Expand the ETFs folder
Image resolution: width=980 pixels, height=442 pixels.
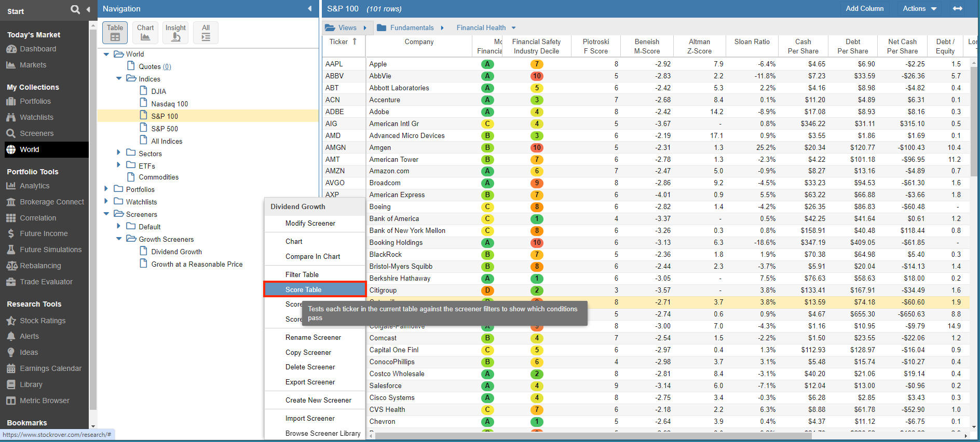click(x=119, y=165)
